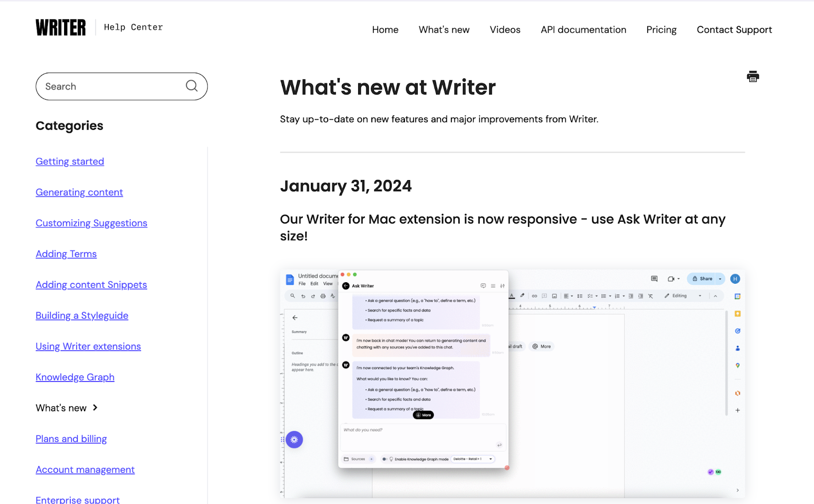
Task: Open Google Calendar from the side panel
Action: click(738, 297)
